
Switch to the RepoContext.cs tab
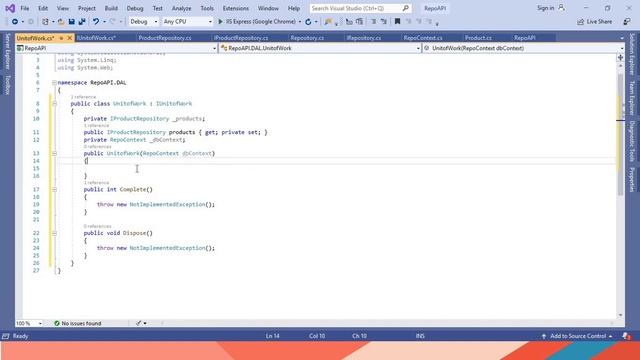pyautogui.click(x=423, y=38)
